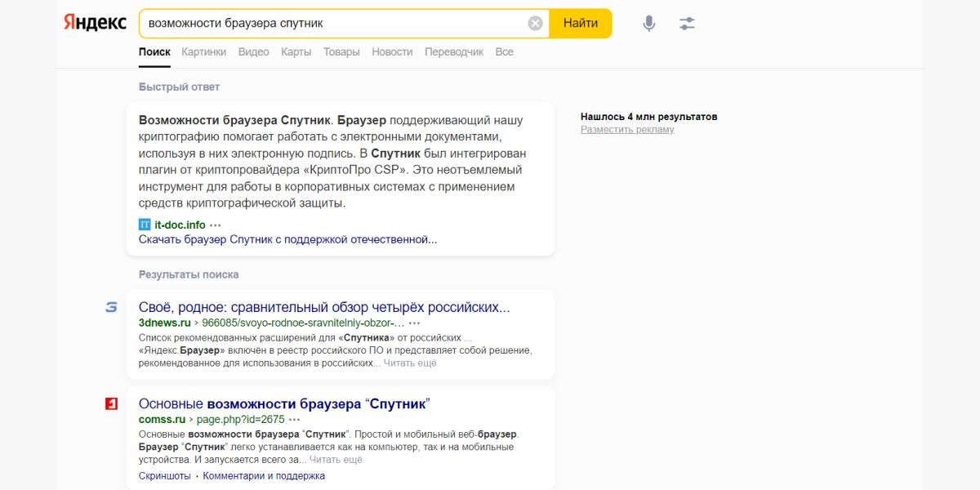Open 'Основные возможности браузера Спутник' result

click(284, 404)
